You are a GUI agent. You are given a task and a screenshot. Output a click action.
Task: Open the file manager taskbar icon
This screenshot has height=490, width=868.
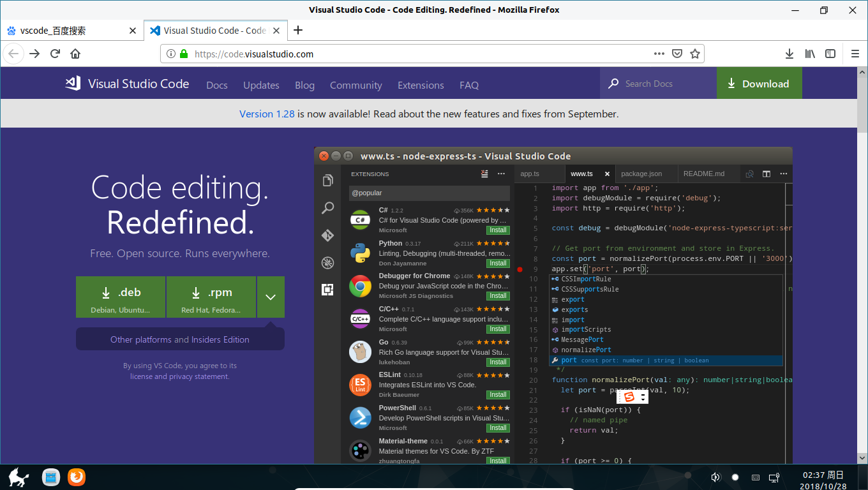pos(51,477)
